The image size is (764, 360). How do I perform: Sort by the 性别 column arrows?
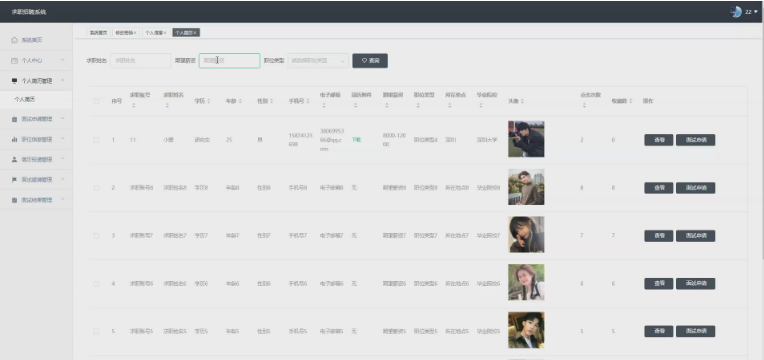click(271, 101)
